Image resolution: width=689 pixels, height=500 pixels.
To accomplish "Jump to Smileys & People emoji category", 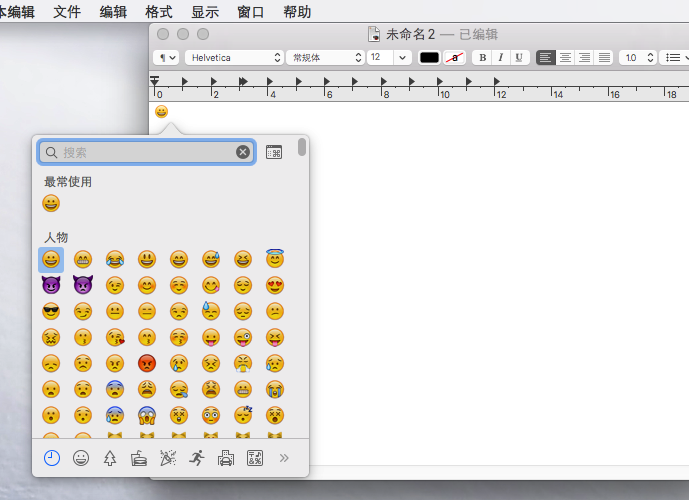I will click(x=81, y=458).
